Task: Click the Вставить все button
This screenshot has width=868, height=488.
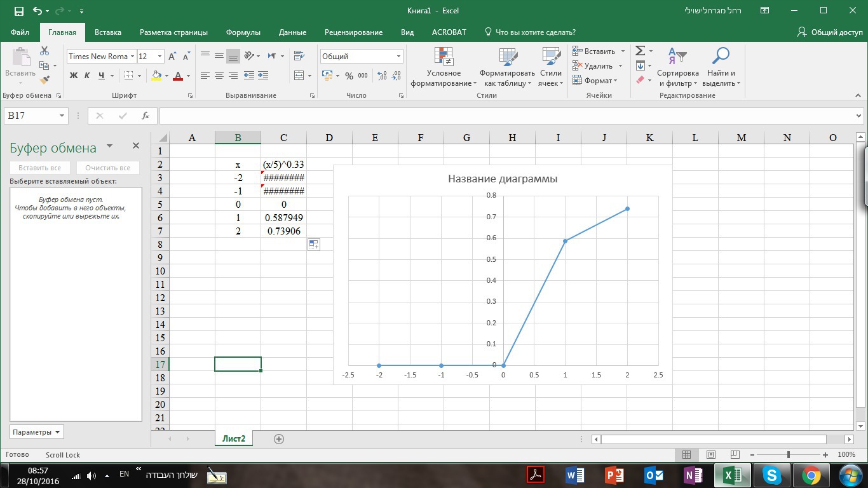Action: click(39, 168)
